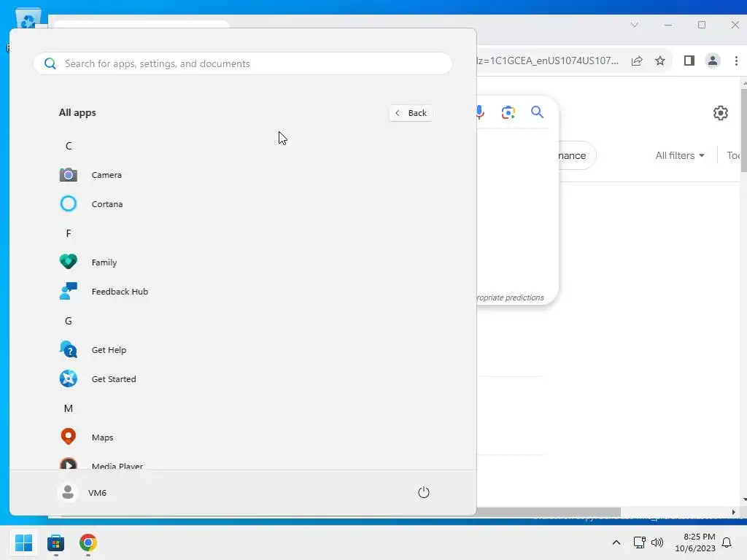This screenshot has height=560, width=747.
Task: Click the power button in Start menu
Action: click(424, 492)
